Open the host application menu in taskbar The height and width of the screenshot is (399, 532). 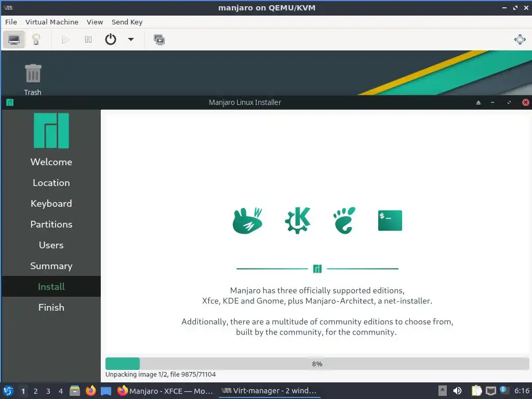point(8,391)
